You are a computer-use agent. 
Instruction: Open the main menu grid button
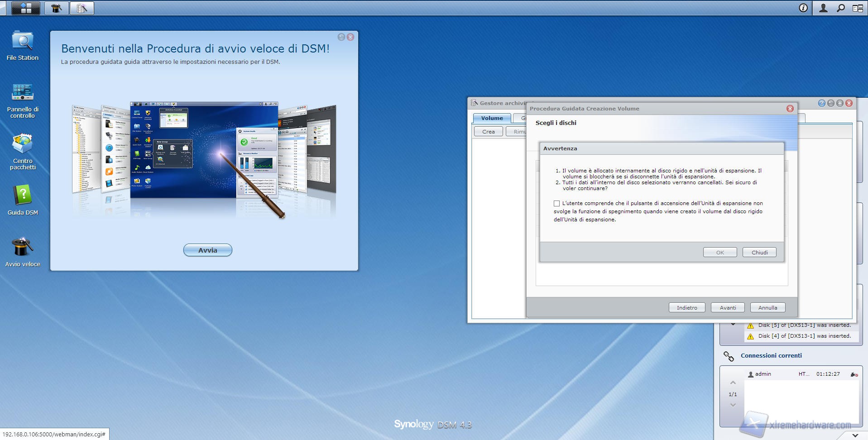point(25,8)
